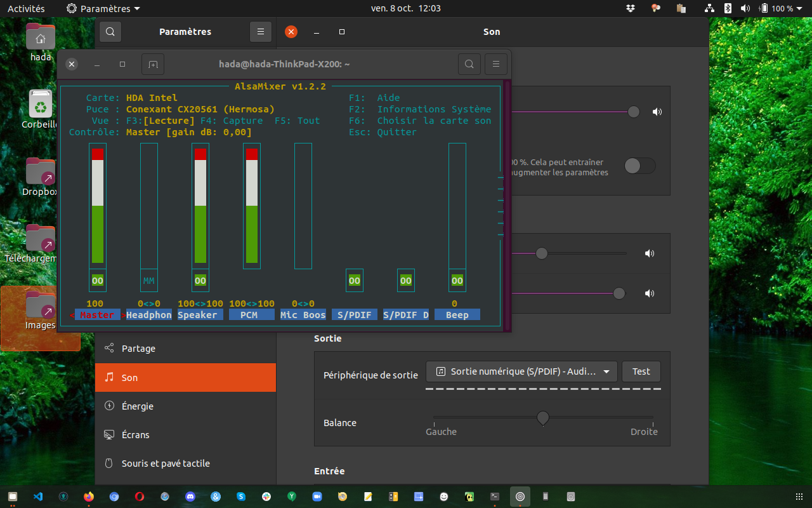Open the Énergie settings panel

point(185,406)
